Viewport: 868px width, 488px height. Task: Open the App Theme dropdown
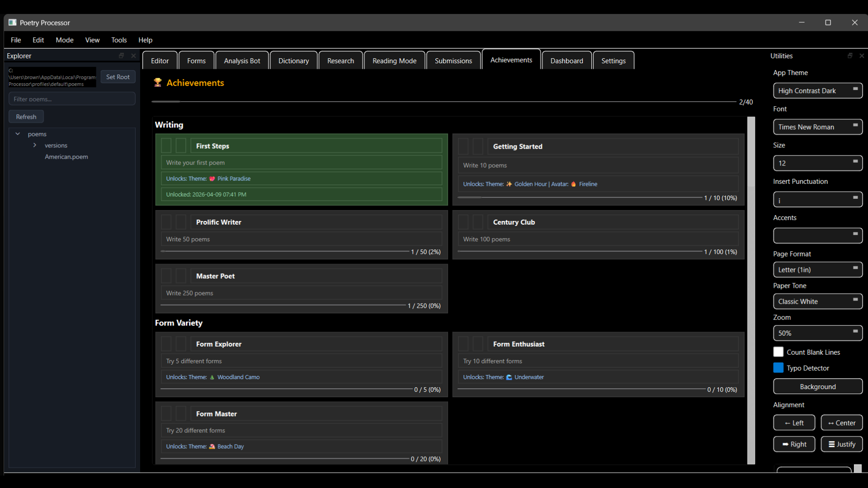click(x=817, y=91)
